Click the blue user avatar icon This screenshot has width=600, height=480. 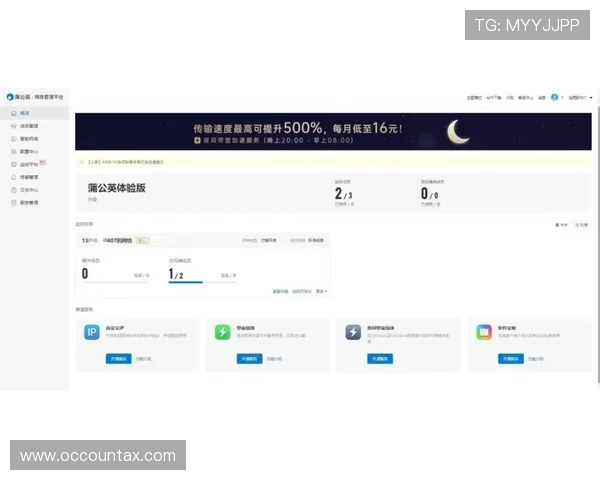pos(554,97)
